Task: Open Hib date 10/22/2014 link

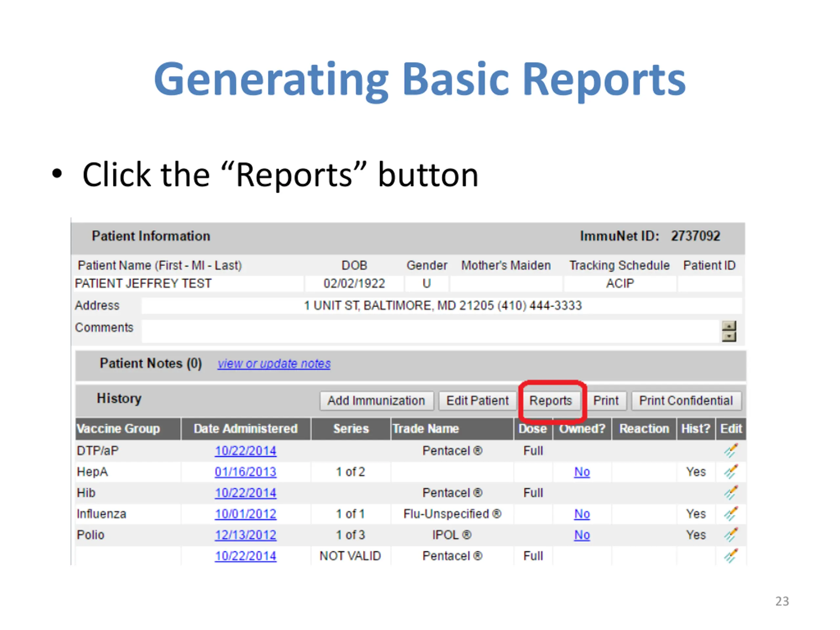Action: point(246,493)
